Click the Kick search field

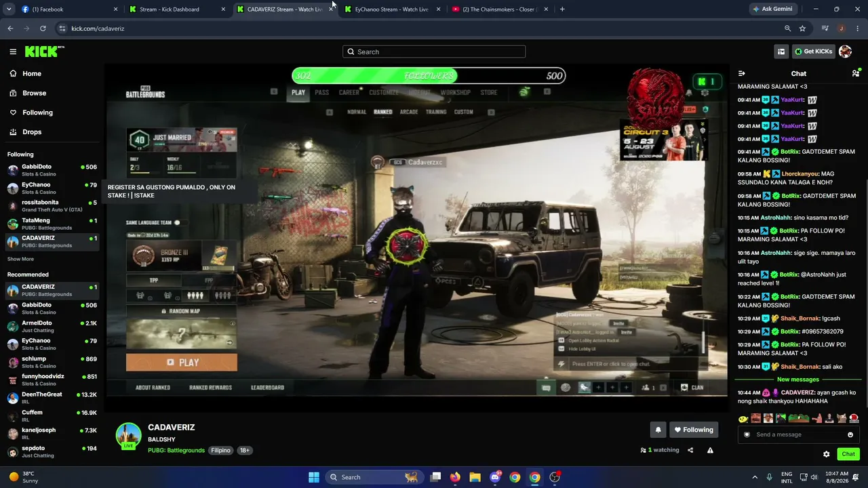coord(434,52)
